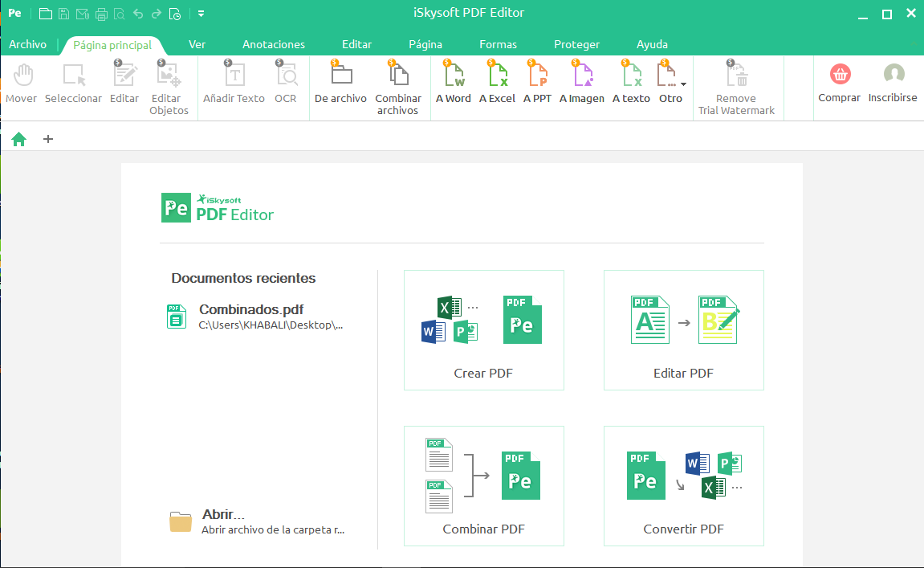Switch to the Anotaciones tab
Screen dimensions: 924x568
pos(274,45)
